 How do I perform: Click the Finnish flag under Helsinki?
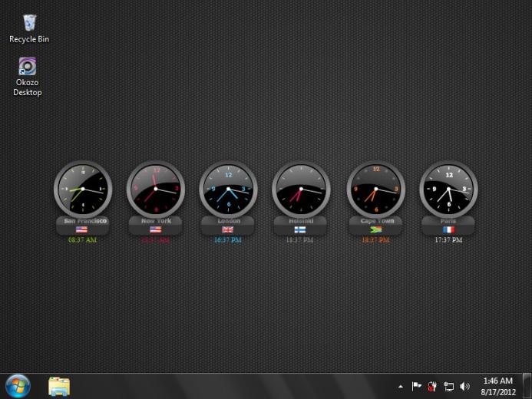[x=300, y=230]
